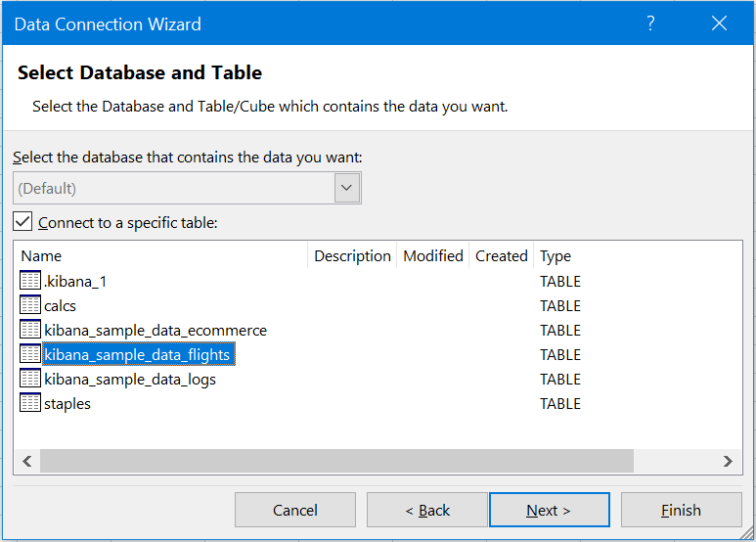
Task: Go back with the < Back button
Action: 427,510
